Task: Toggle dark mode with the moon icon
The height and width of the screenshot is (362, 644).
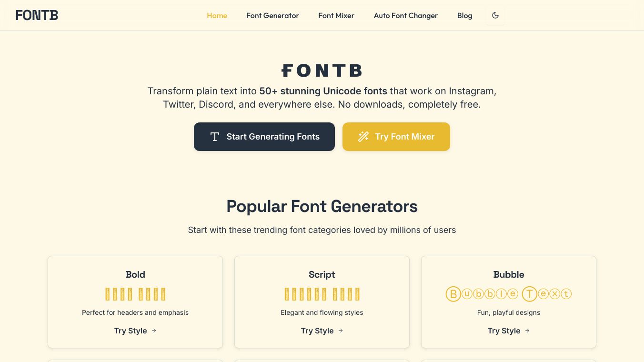Action: (x=495, y=15)
